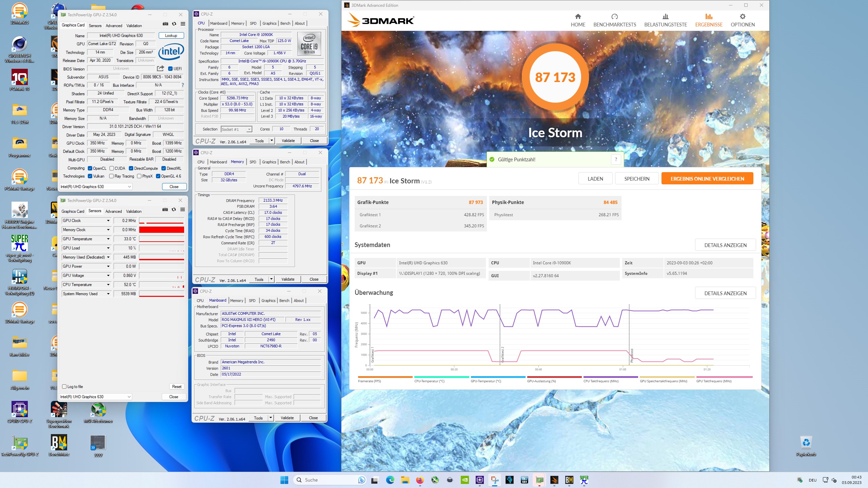868x488 pixels.
Task: Open 3DMark05 desktop icon
Action: 20,14
